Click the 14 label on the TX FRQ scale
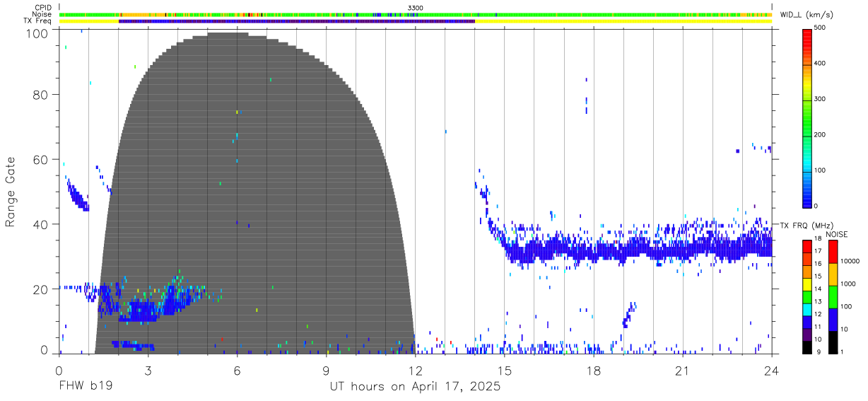Viewport: 868px width, 401px height. click(x=817, y=289)
